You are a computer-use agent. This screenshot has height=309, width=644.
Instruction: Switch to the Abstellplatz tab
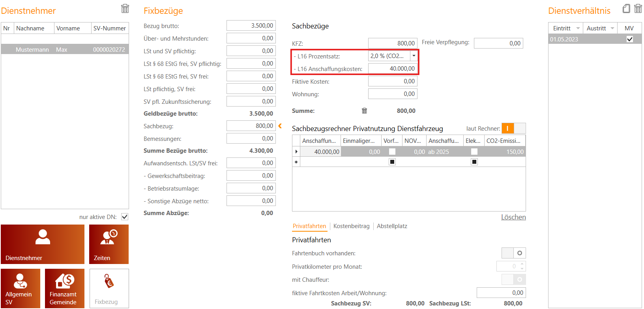(x=392, y=226)
